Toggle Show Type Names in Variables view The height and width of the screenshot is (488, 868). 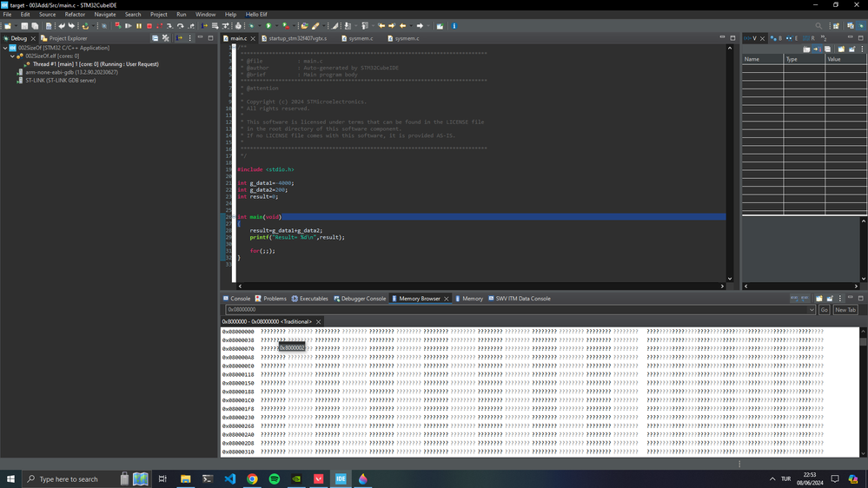pos(807,49)
